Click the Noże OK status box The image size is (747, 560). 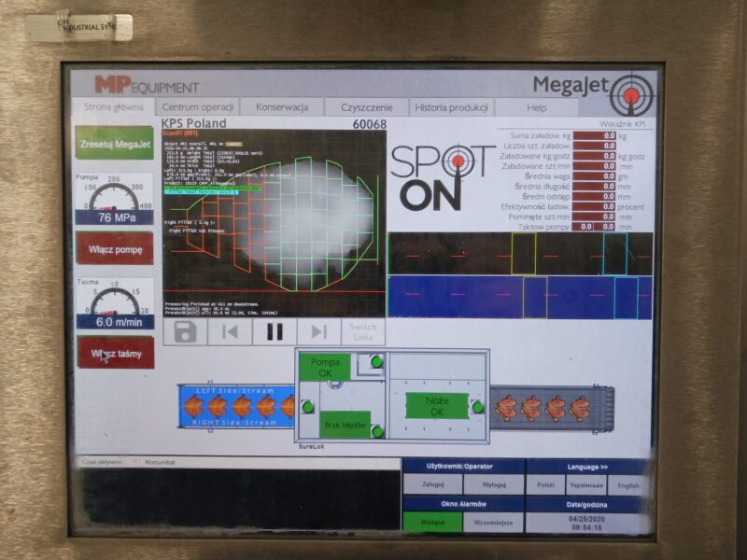[x=437, y=406]
